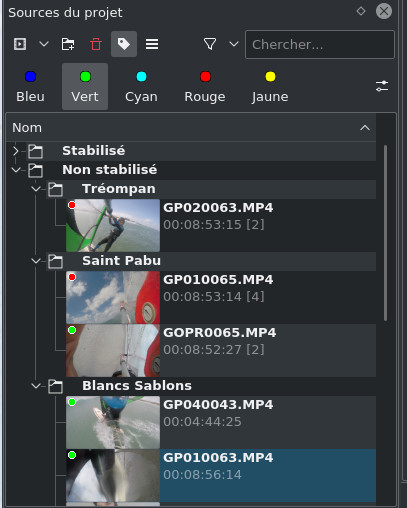
Task: Click the Add Clip icon
Action: pos(20,44)
